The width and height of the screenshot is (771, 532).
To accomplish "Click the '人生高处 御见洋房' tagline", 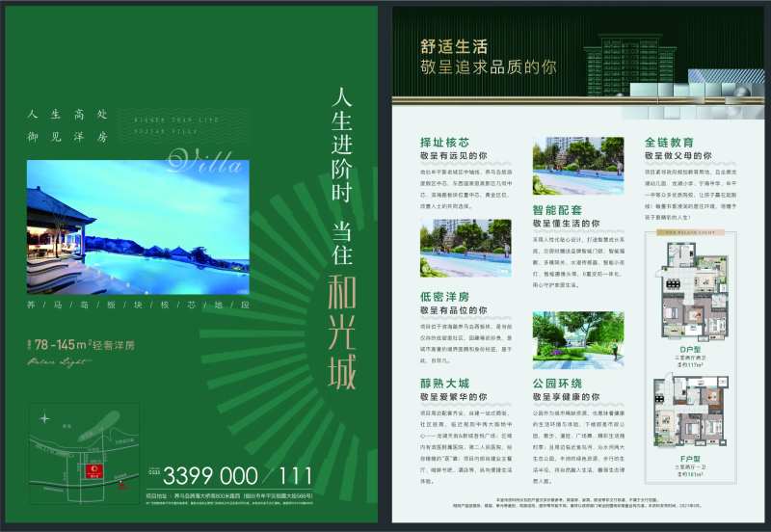I will click(67, 125).
